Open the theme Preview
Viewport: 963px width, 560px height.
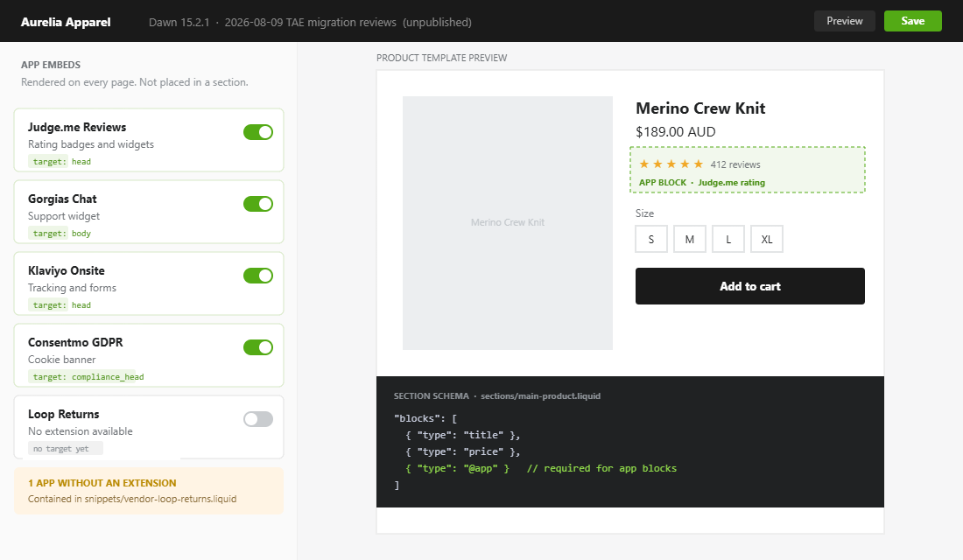[x=845, y=21]
